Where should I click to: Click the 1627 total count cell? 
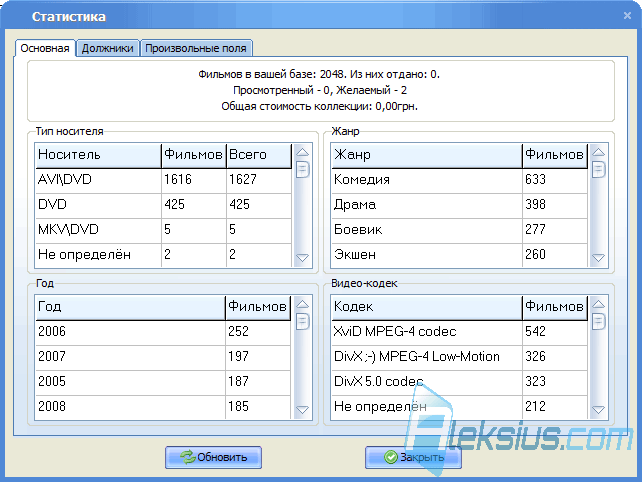259,180
